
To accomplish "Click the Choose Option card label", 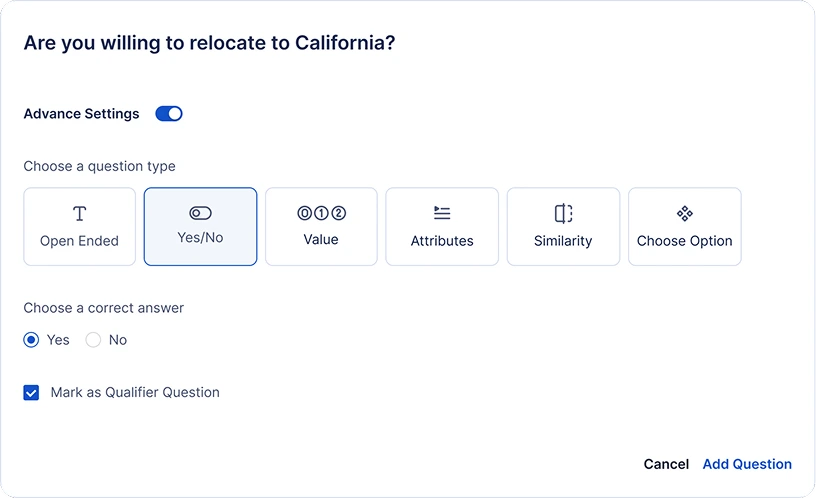I will click(684, 241).
